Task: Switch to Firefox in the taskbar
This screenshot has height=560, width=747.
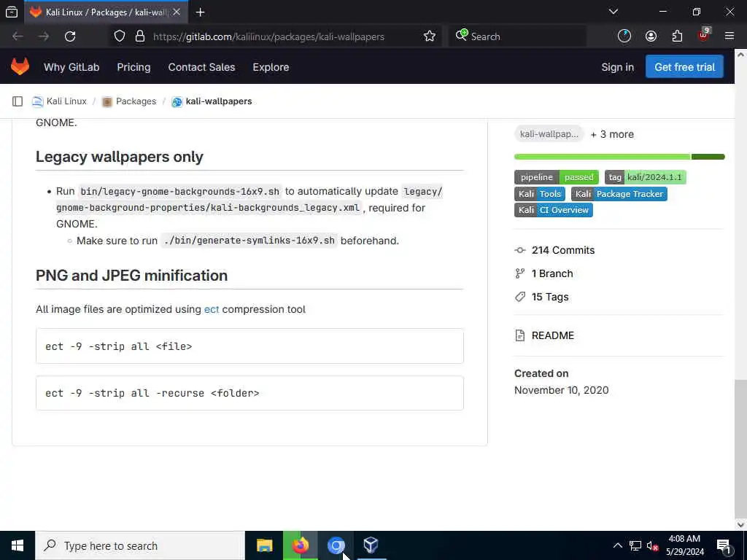Action: point(301,545)
